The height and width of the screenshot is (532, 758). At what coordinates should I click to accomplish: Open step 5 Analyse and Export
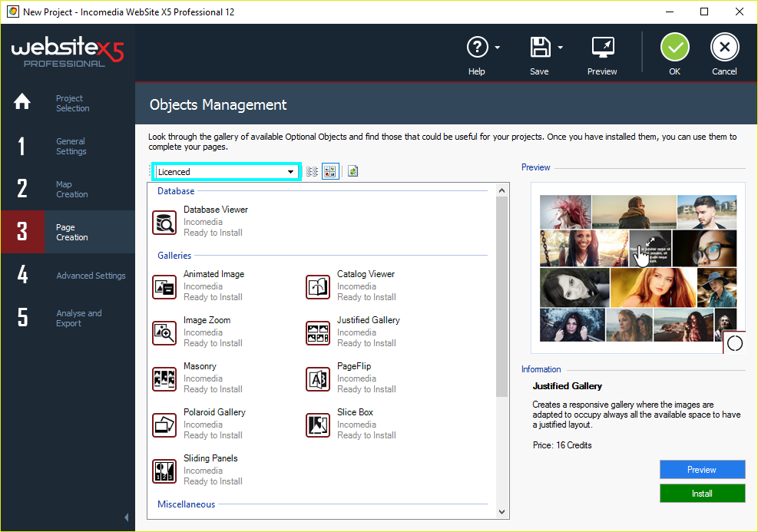coord(68,318)
